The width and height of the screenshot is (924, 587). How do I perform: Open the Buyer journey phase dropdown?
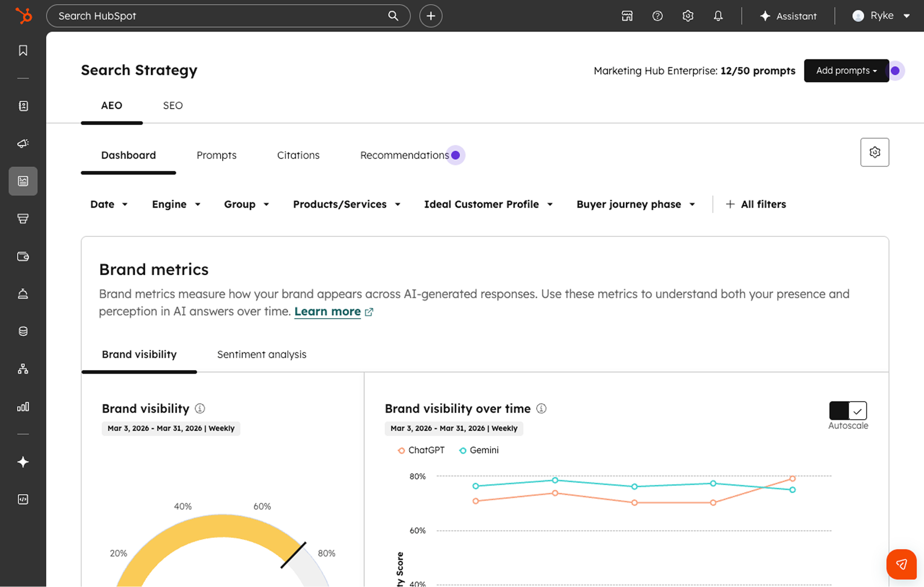pos(635,204)
